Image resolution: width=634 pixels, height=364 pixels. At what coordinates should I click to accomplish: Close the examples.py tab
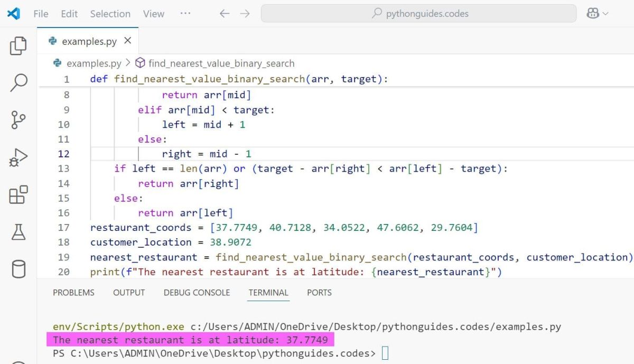[x=127, y=40]
